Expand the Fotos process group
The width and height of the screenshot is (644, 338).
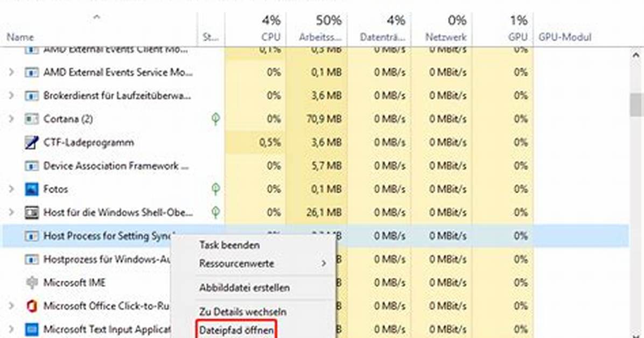(x=11, y=189)
